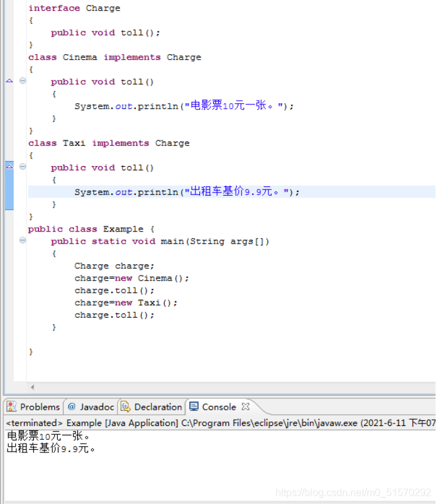Open the Javadoc tab
This screenshot has width=437, height=504.
point(91,407)
